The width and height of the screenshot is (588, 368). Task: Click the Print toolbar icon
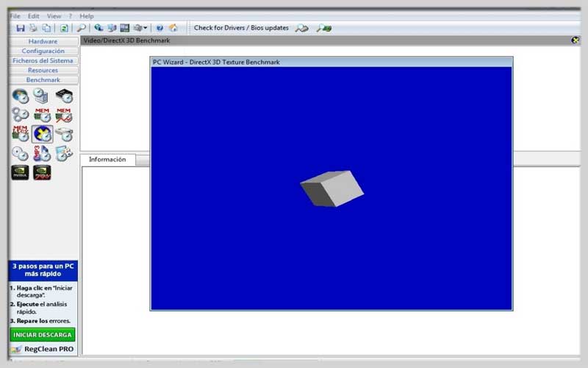33,28
